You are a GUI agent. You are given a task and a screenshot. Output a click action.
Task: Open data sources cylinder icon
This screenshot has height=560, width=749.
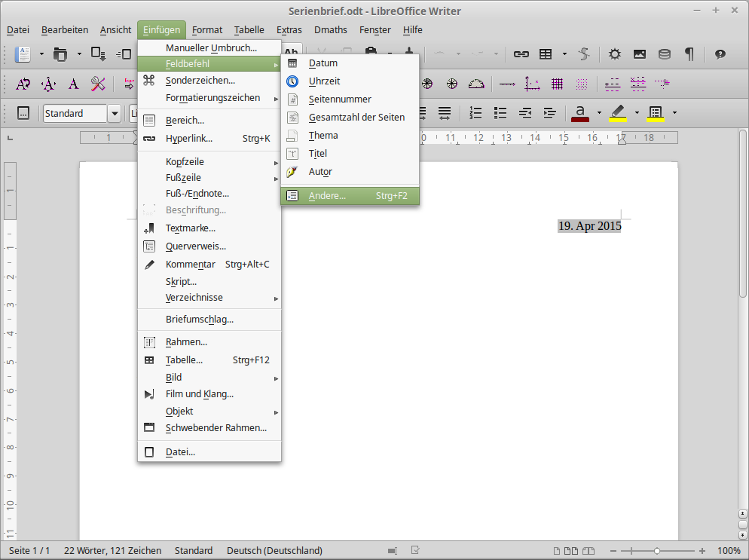664,54
